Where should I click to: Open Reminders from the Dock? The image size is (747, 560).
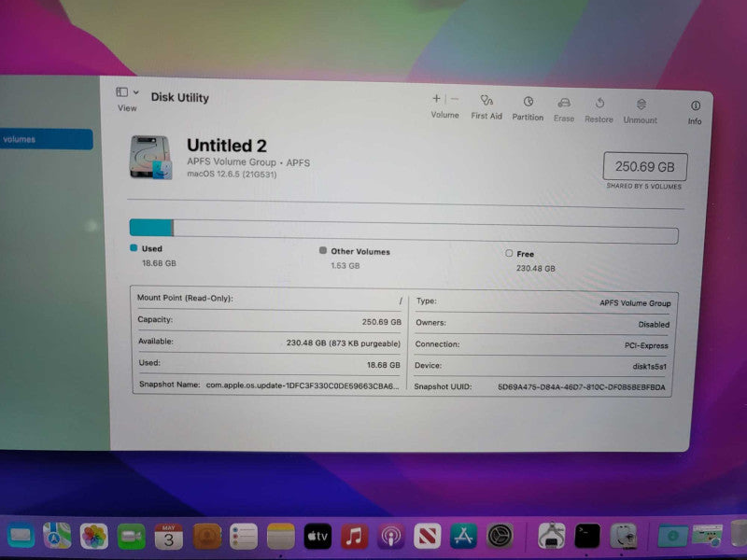[244, 537]
